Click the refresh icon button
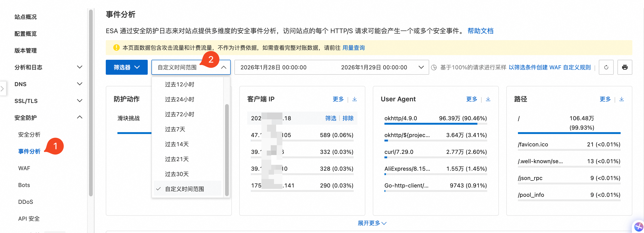 (606, 67)
